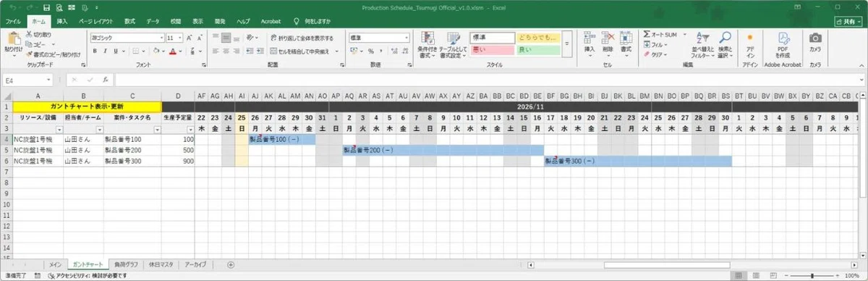This screenshot has height=281, width=868.
Task: Apply the 良い cell style
Action: click(x=538, y=49)
